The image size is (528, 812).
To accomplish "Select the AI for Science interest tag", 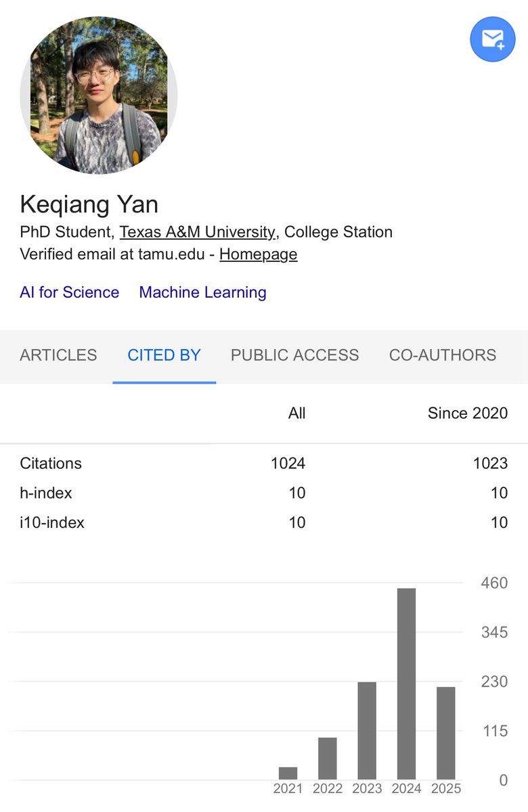I will (x=70, y=292).
